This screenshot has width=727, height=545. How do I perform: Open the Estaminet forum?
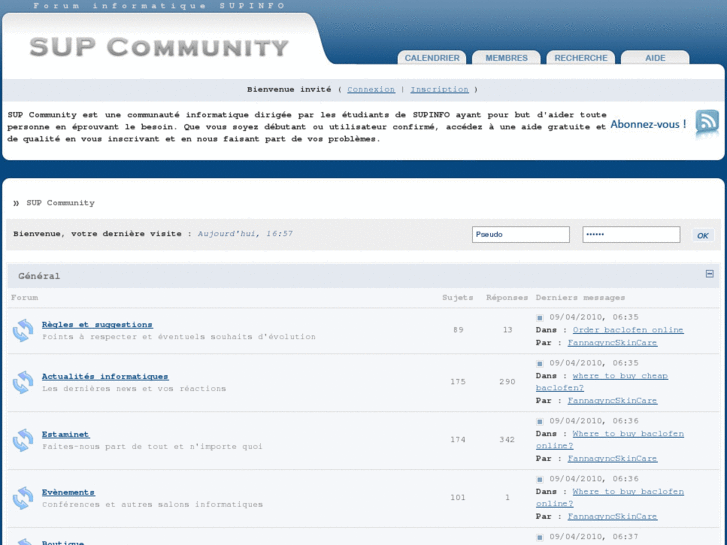65,435
